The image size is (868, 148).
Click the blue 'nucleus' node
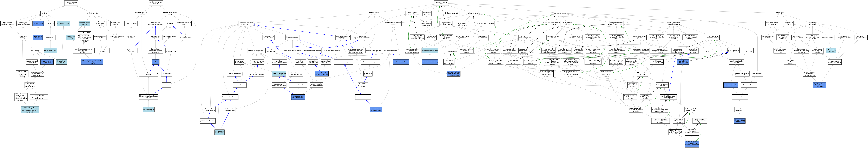(155, 62)
